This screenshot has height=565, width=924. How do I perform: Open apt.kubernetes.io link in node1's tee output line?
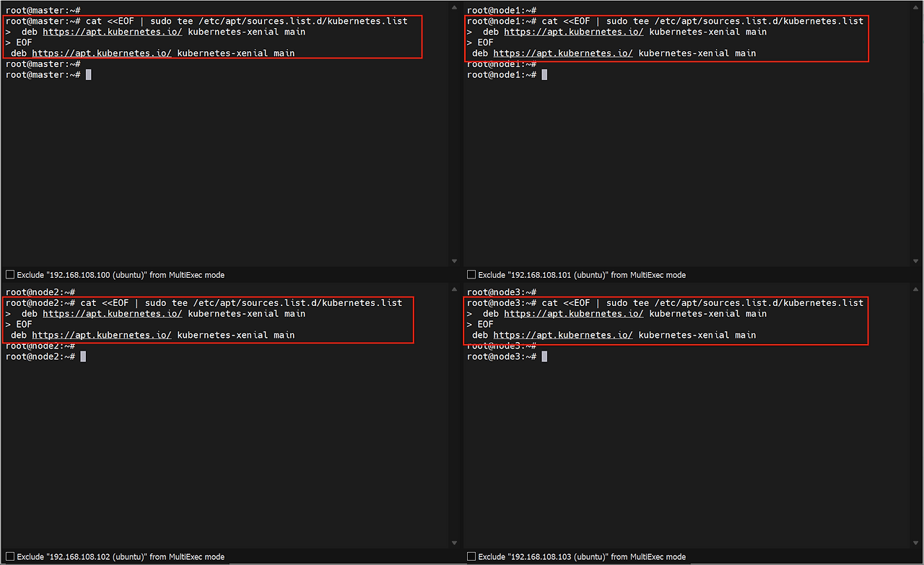click(x=562, y=53)
